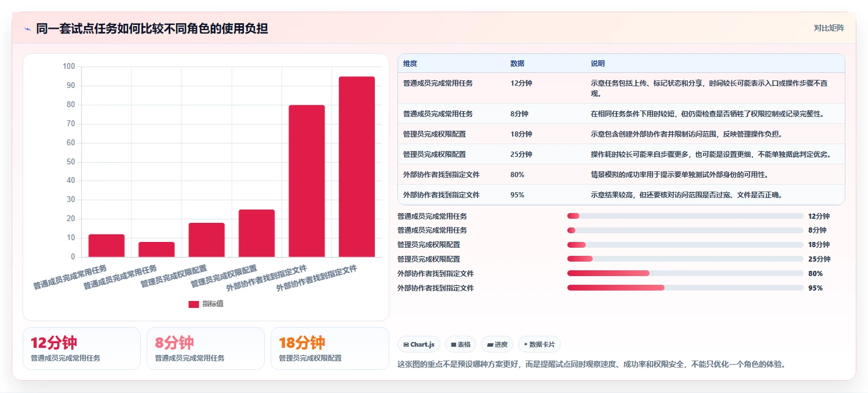Click the tallest chart bar at 95

click(x=357, y=167)
